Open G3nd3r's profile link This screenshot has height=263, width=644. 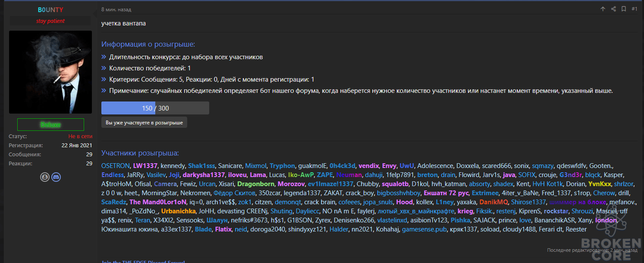pos(571,175)
